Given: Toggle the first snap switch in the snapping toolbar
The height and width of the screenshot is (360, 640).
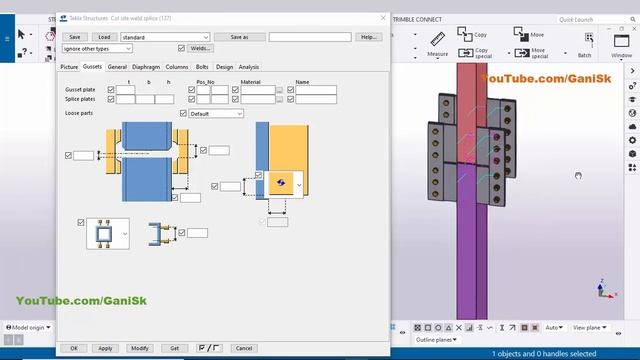Looking at the screenshot, I should coord(417,328).
